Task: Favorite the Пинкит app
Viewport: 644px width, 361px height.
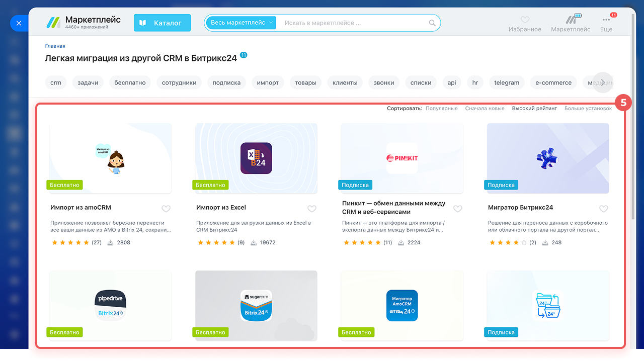Action: (x=458, y=209)
